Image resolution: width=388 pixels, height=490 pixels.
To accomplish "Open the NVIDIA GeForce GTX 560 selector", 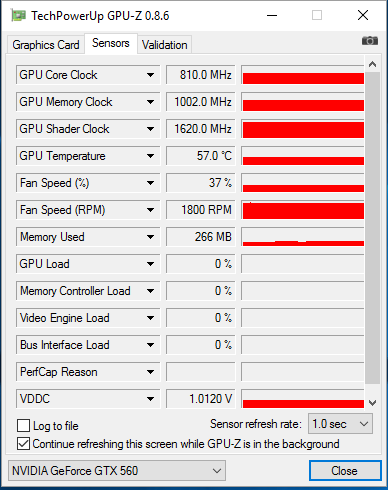I will tap(117, 471).
